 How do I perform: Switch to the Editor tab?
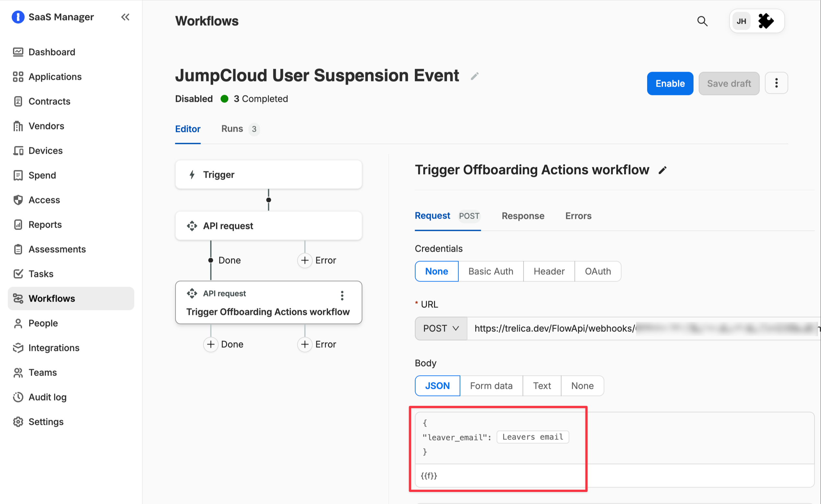188,129
